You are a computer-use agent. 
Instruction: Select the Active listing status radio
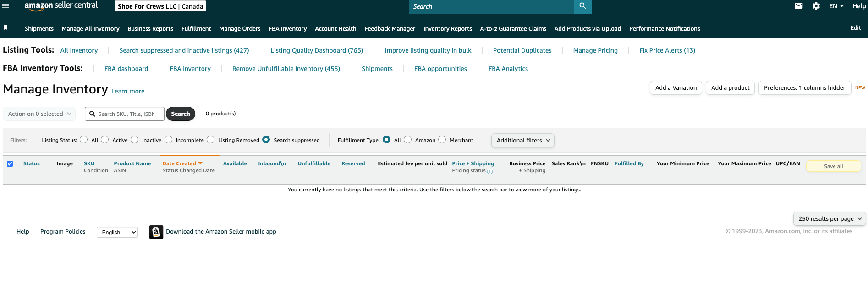(105, 140)
